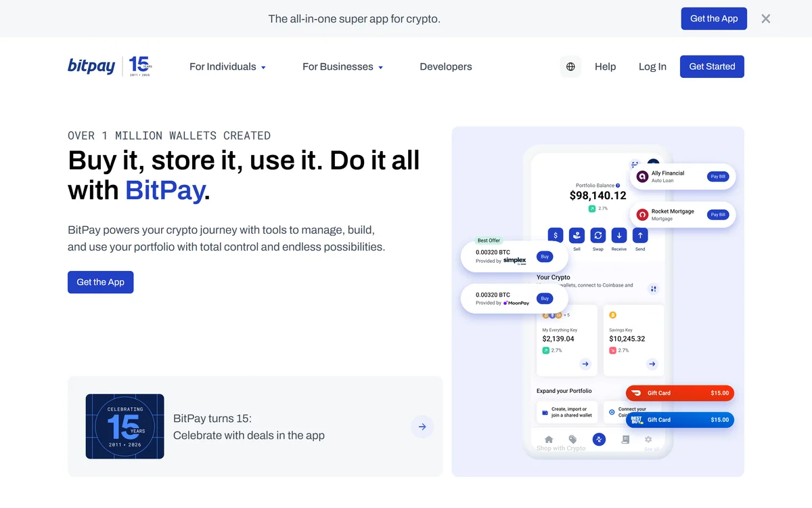Select the blue Best Buy Gift Card

[680, 420]
